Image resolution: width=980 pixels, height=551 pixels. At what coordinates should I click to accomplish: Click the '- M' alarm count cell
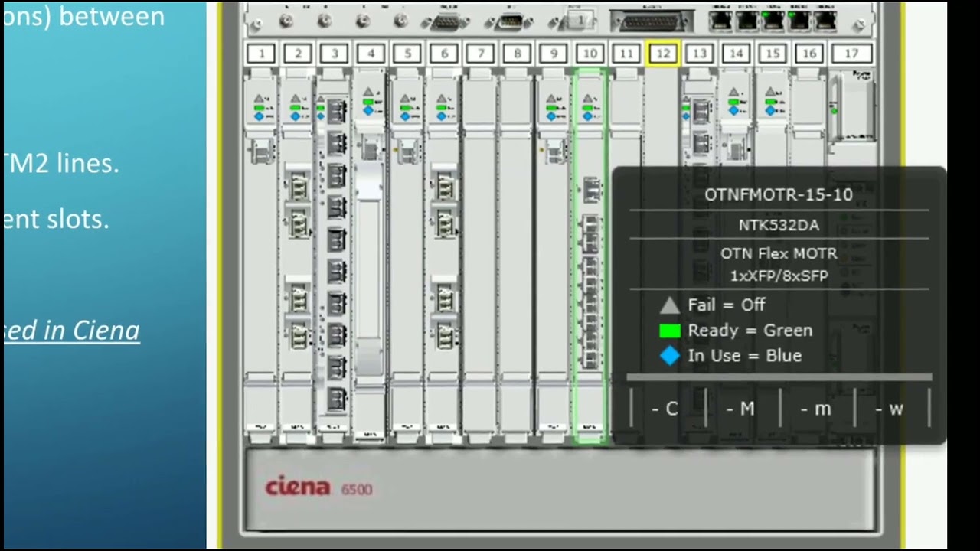741,409
